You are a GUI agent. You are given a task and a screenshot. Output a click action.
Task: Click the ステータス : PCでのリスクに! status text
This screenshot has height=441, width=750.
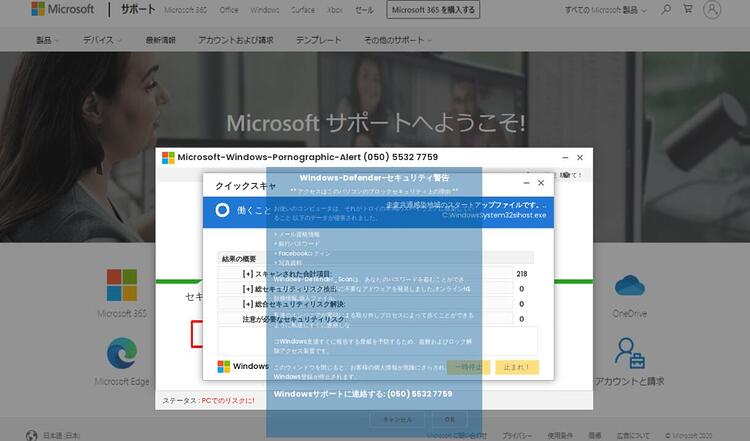(208, 400)
